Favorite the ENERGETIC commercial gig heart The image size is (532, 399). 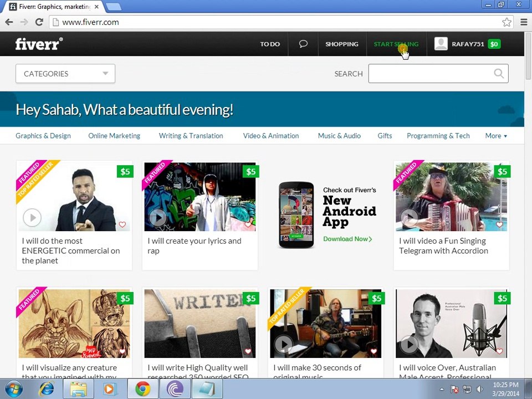(122, 224)
